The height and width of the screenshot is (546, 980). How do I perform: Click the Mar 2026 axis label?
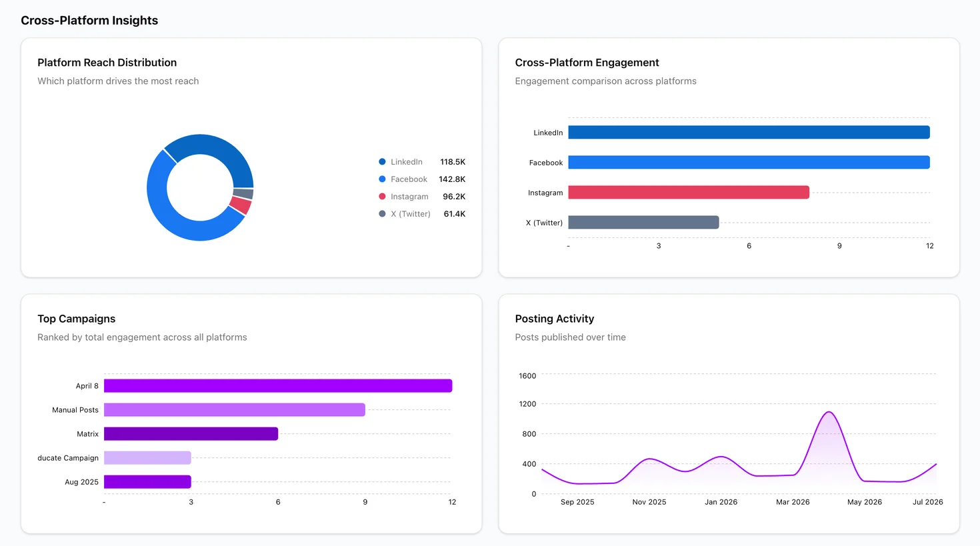793,502
